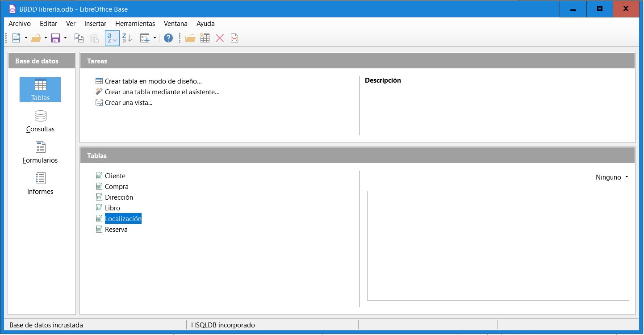This screenshot has width=644, height=335.
Task: Open LibreOffice Help icon
Action: click(168, 38)
